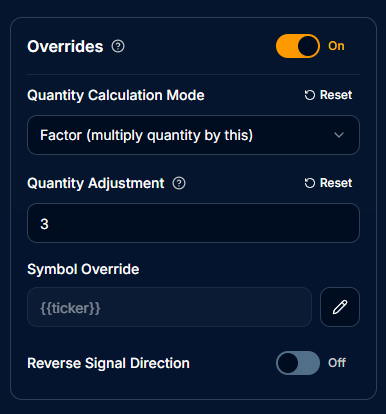Image resolution: width=386 pixels, height=414 pixels.
Task: Click the Symbol Override label
Action: coord(83,269)
